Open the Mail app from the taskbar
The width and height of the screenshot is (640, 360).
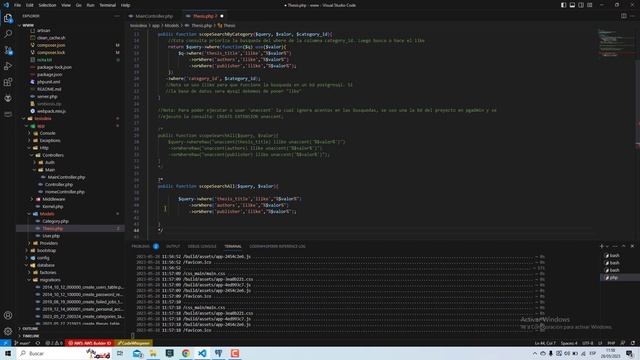click(137, 353)
